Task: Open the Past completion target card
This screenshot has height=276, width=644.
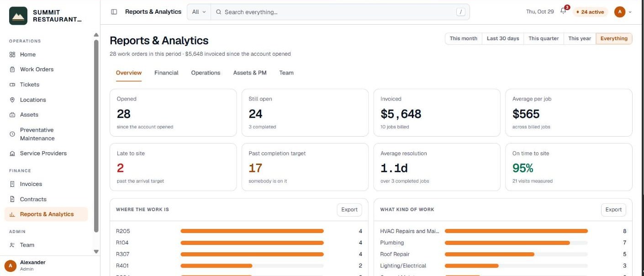Action: (x=305, y=167)
